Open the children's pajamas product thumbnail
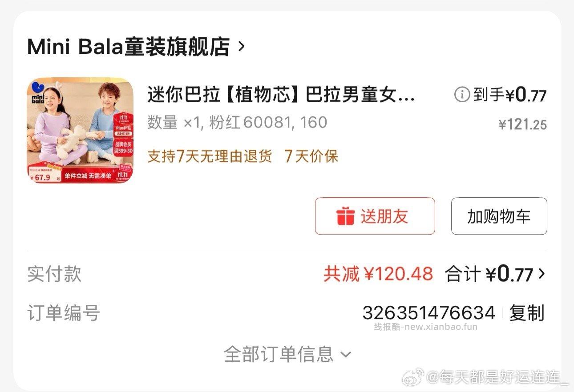574x392 pixels. [80, 131]
